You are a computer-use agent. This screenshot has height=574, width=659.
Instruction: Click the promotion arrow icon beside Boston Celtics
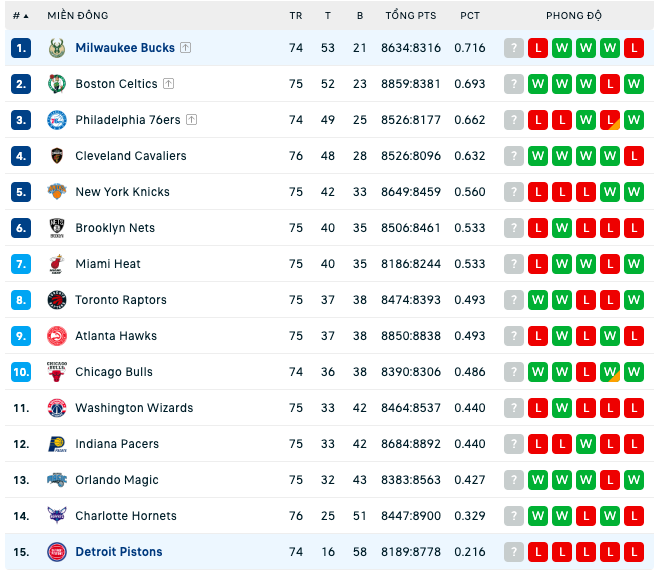click(x=169, y=84)
